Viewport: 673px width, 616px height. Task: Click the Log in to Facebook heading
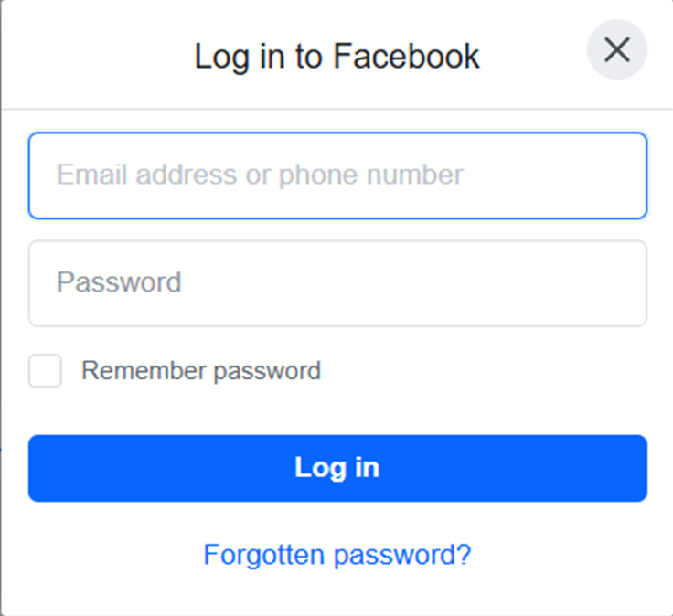click(336, 57)
